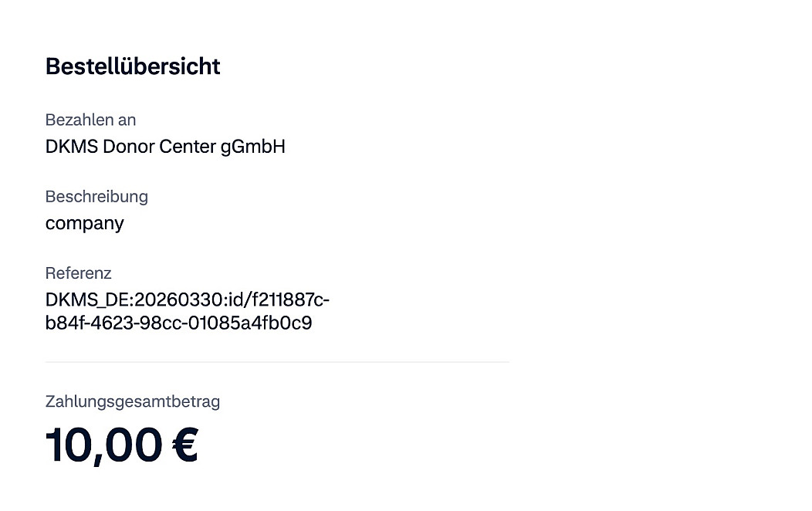812x511 pixels.
Task: Click the description value "company"
Action: click(x=84, y=224)
